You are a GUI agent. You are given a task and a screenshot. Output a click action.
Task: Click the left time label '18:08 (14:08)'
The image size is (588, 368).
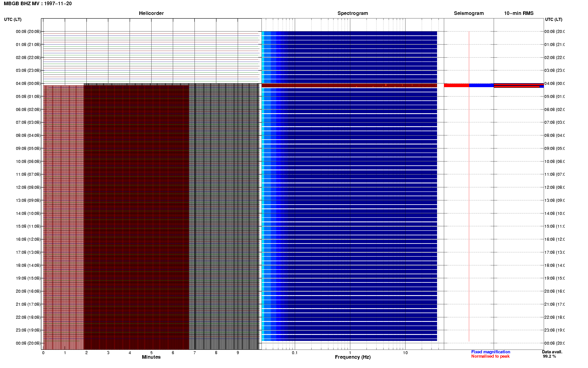click(x=28, y=266)
